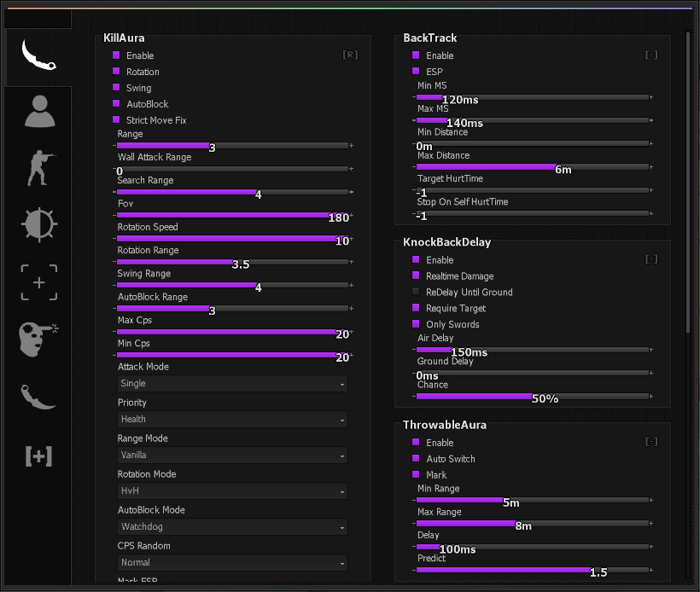The width and height of the screenshot is (700, 592).
Task: Select the masked head with gun icon
Action: tap(38, 339)
